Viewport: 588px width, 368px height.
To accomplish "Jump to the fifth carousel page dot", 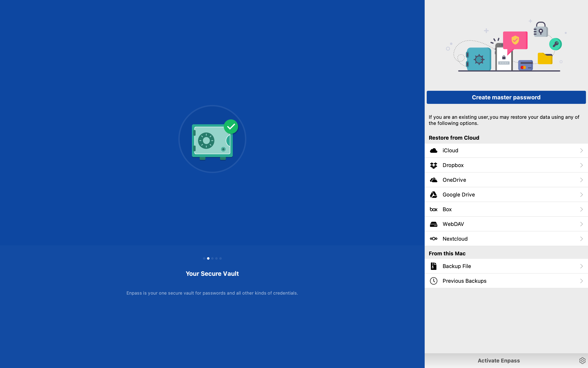I will (x=221, y=258).
